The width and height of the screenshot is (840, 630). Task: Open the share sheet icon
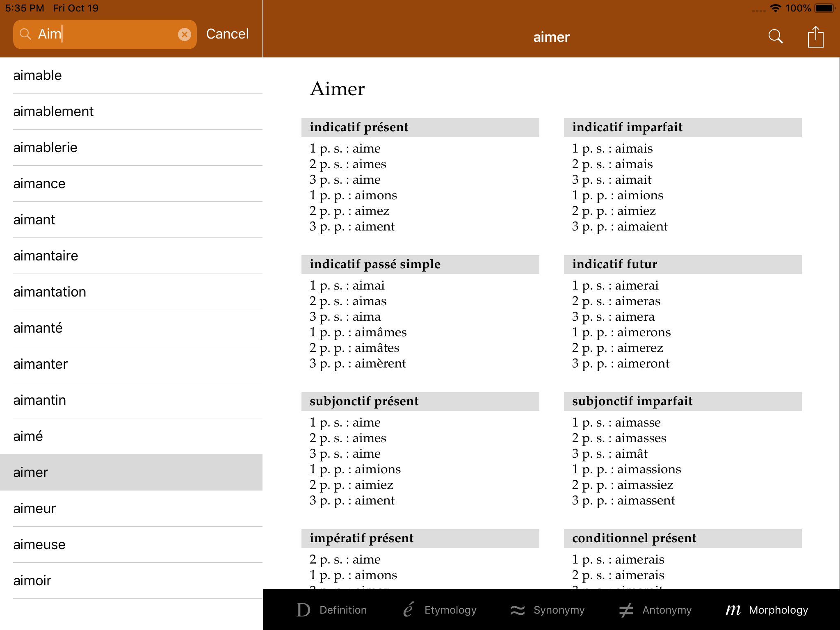(815, 37)
